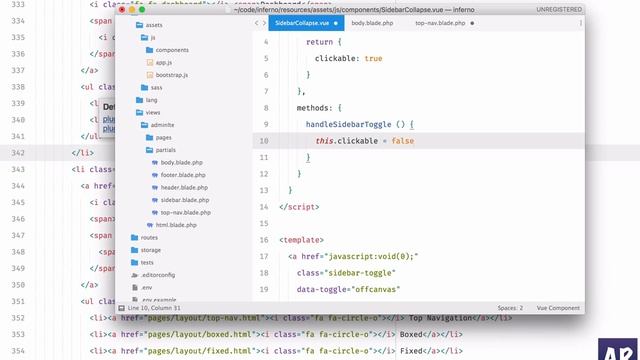
Task: Change syntax via Vue Component selector
Action: [558, 308]
